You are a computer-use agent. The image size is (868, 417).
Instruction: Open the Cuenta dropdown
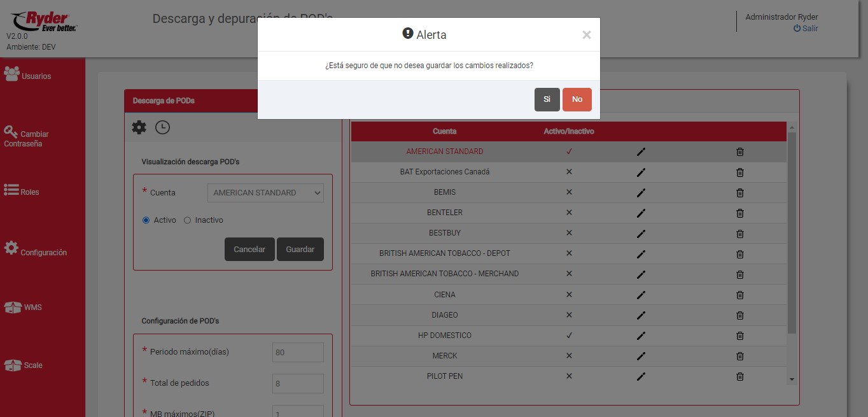265,193
